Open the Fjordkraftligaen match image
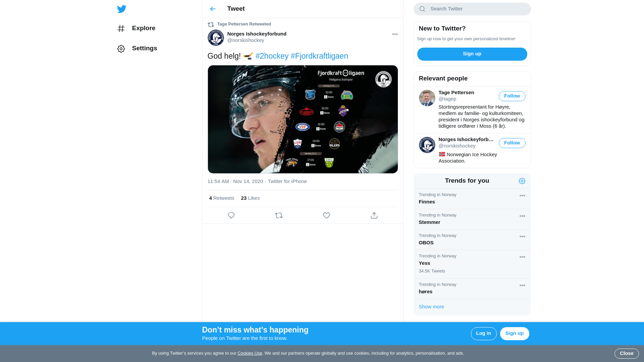The image size is (644, 362). (x=303, y=119)
